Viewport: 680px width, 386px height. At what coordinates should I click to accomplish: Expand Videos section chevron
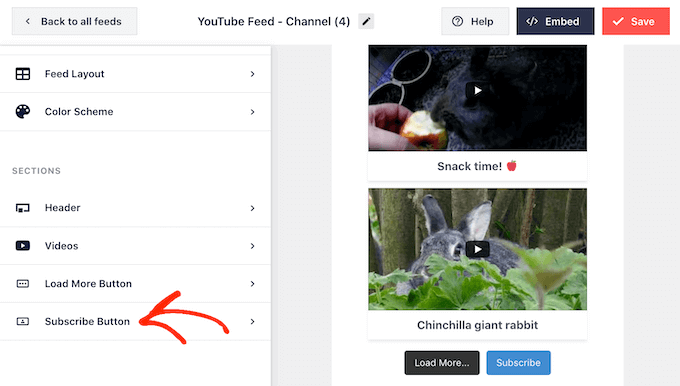[x=252, y=246]
